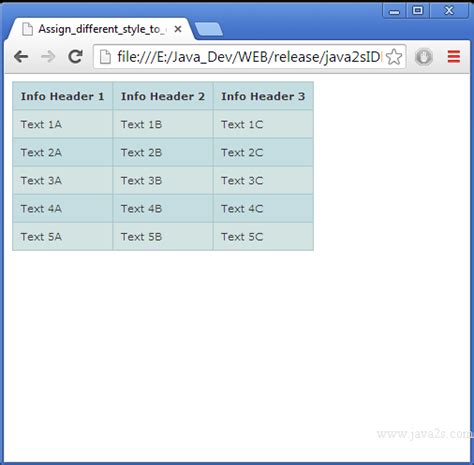This screenshot has height=465, width=474.
Task: Go back using the browser back arrow
Action: pos(21,57)
